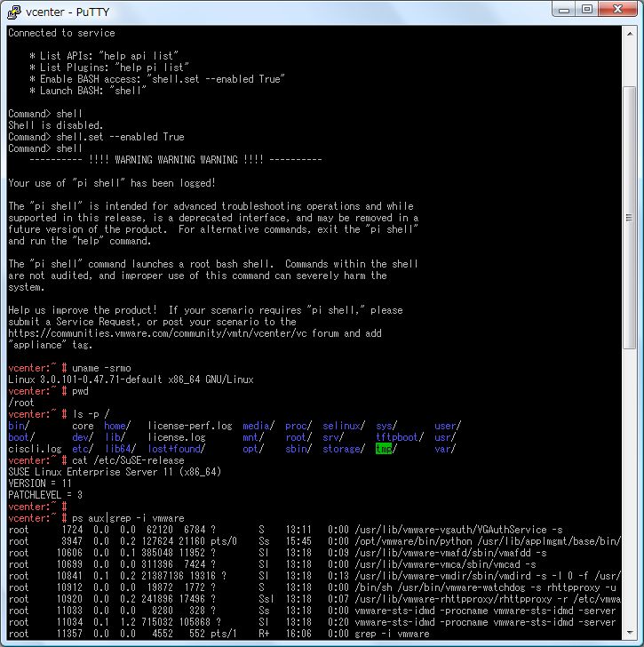Click the 'uname -srmo' command
The height and width of the screenshot is (647, 644).
tap(101, 368)
